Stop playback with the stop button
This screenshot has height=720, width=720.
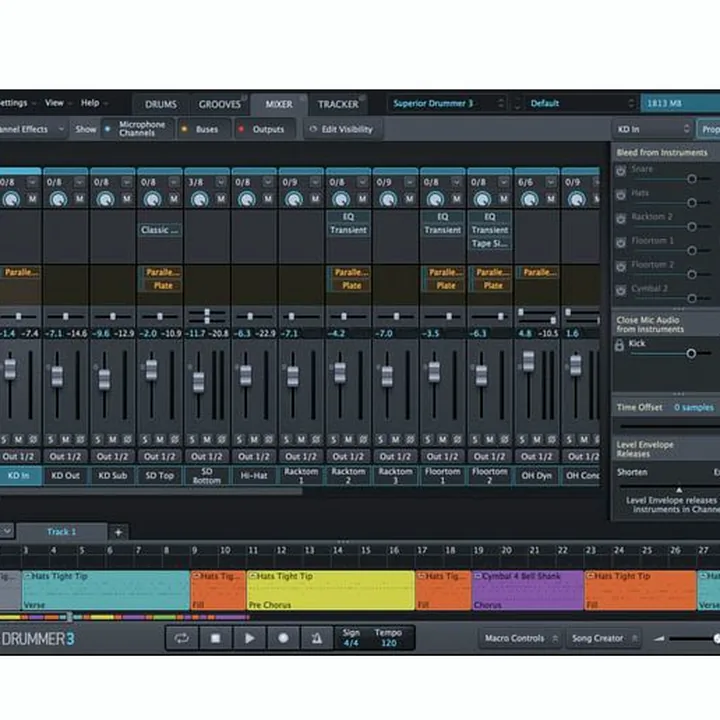215,638
